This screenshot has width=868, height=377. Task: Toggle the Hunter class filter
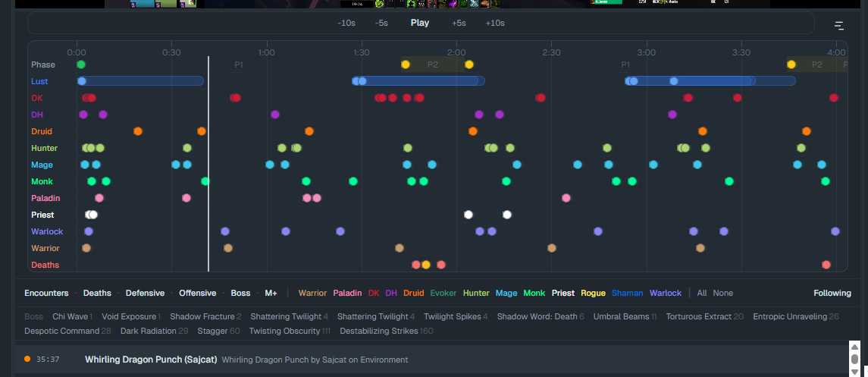pyautogui.click(x=476, y=293)
